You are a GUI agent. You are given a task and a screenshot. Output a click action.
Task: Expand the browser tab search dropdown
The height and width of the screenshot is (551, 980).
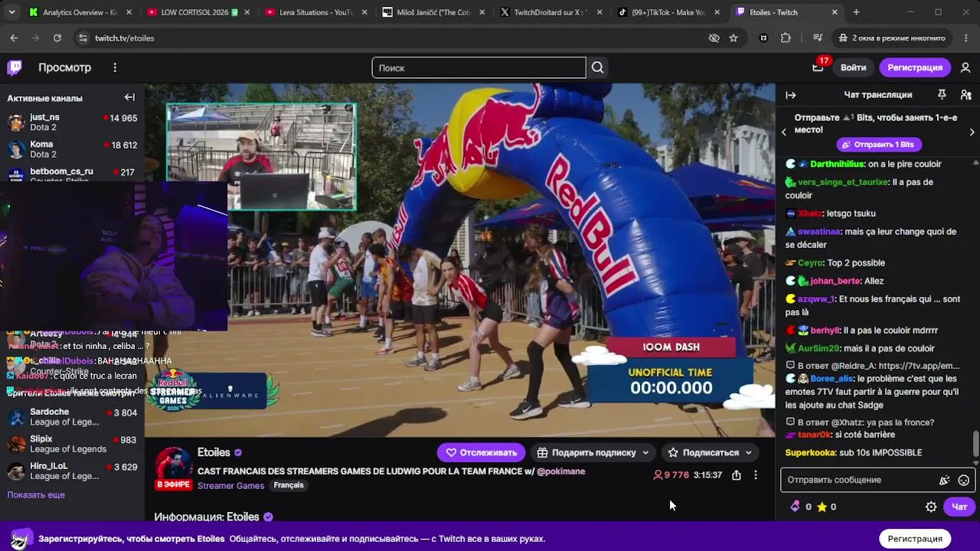(x=12, y=12)
